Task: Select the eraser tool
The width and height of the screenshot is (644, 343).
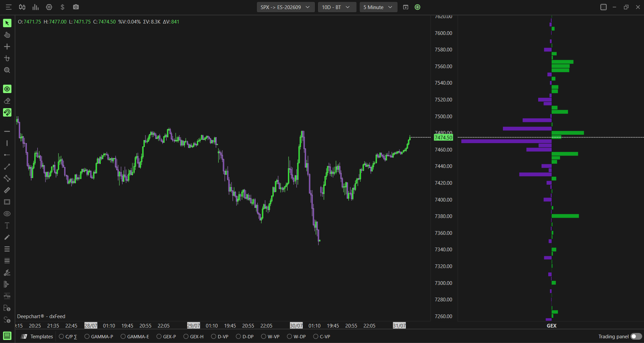Action: pos(7,101)
